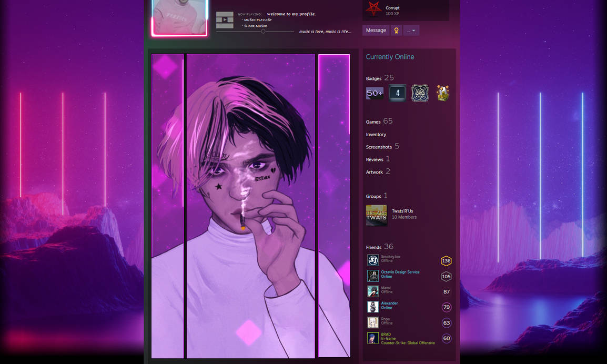
Task: Click the award ribbon next to Message
Action: click(396, 30)
